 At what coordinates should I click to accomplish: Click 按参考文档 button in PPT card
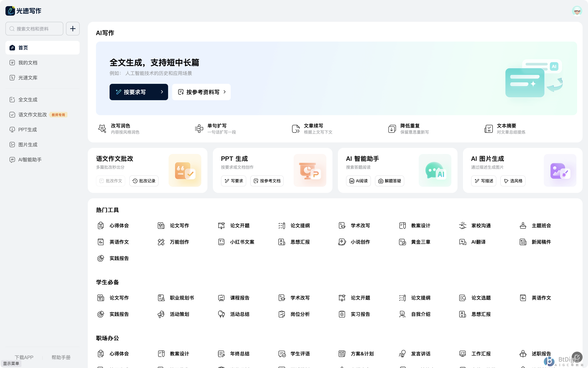[267, 181]
